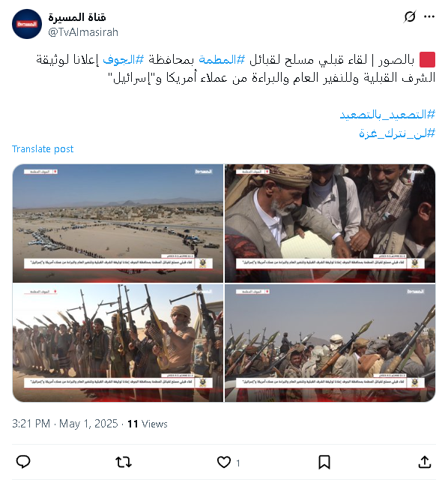Like the post with the heart icon

(224, 462)
